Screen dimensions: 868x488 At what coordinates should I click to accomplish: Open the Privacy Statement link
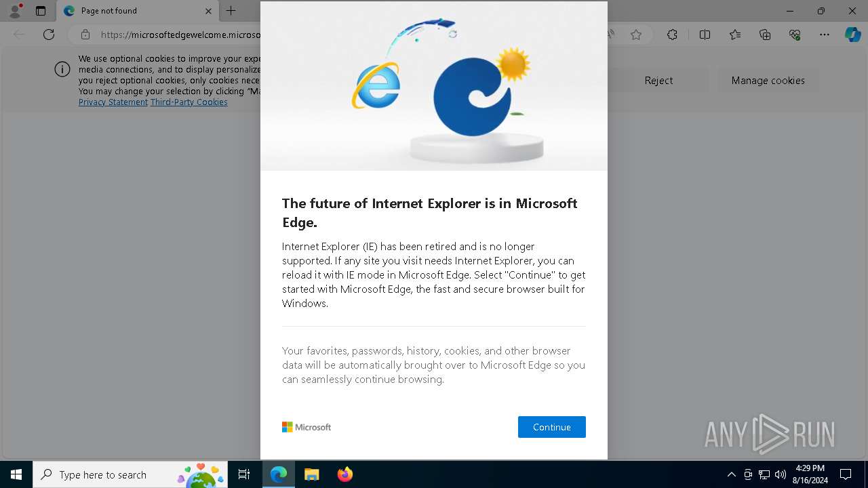[x=113, y=102]
